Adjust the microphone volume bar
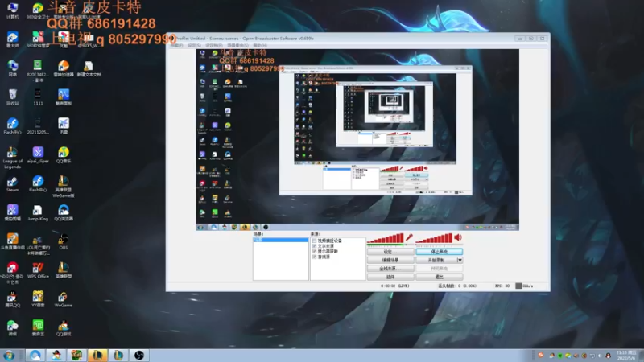 pyautogui.click(x=385, y=238)
